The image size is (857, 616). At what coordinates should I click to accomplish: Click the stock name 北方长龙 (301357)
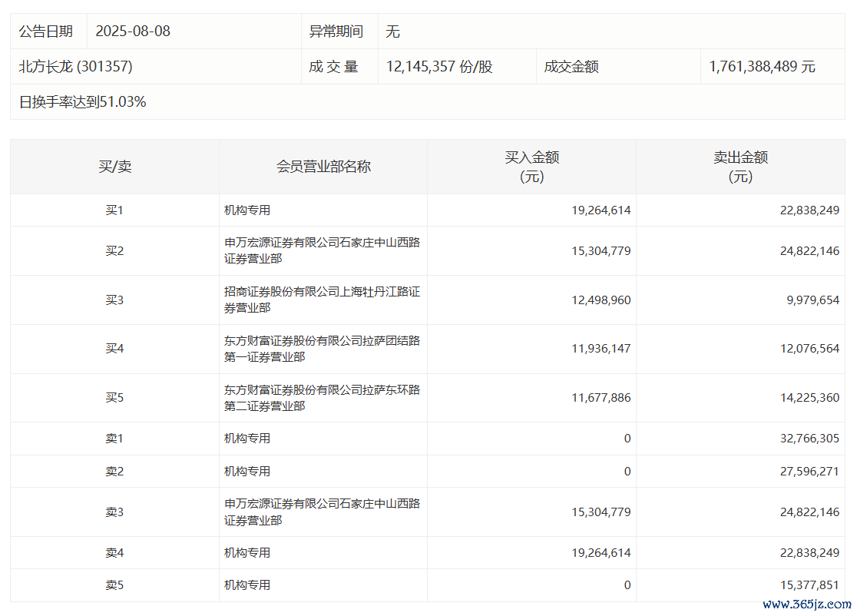coord(75,67)
